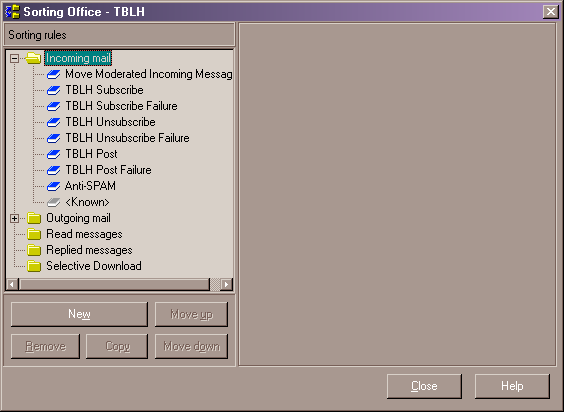Screen dimensions: 564x412
Task: Select the TBLH Subscribe Failure rule
Action: pos(121,106)
